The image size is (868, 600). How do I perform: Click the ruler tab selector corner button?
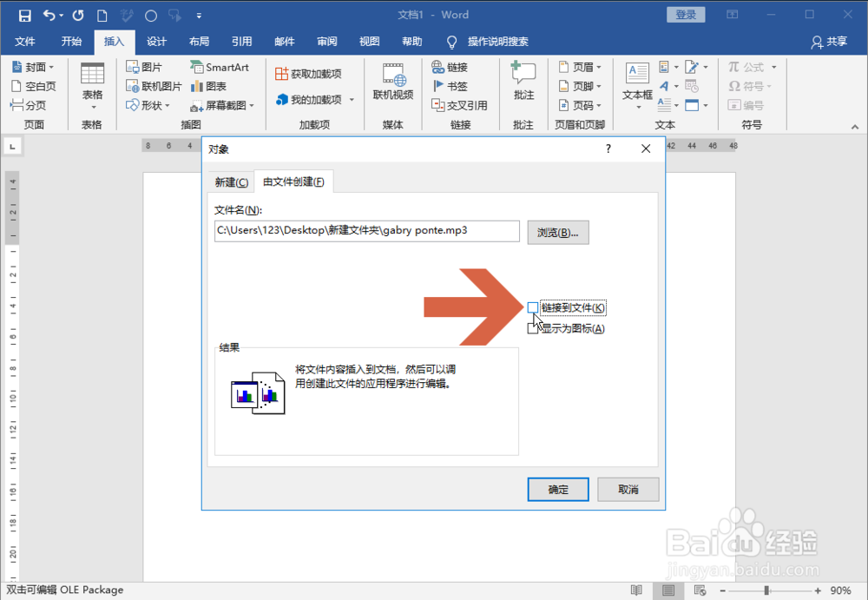[12, 146]
